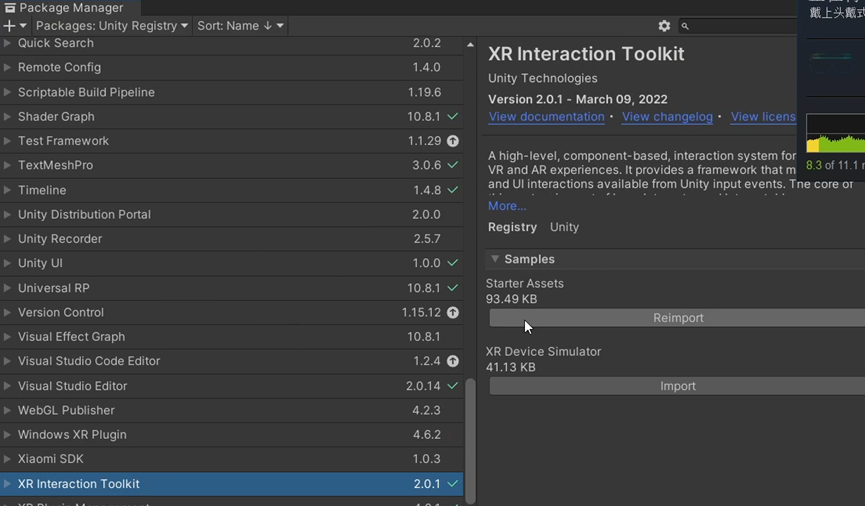The width and height of the screenshot is (865, 506).
Task: Expand the Shader Graph package row
Action: (7, 116)
